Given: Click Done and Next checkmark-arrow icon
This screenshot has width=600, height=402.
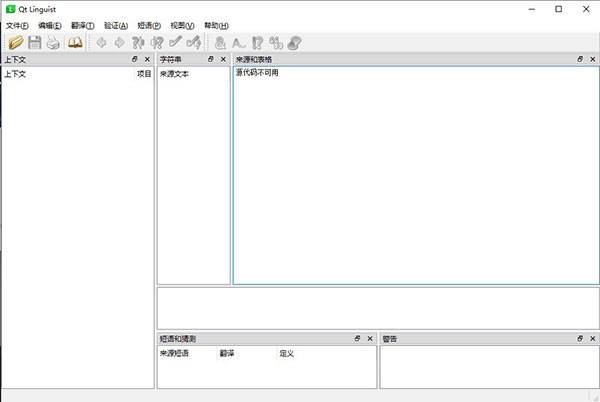Looking at the screenshot, I should point(194,42).
